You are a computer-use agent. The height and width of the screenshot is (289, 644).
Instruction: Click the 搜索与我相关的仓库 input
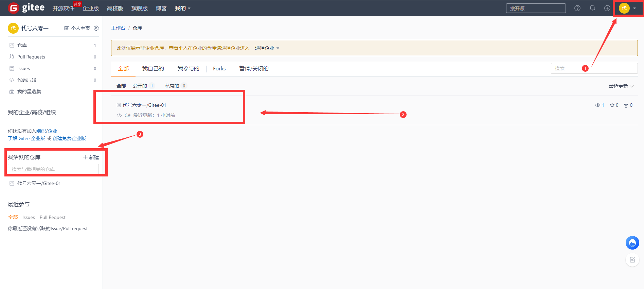pyautogui.click(x=53, y=169)
